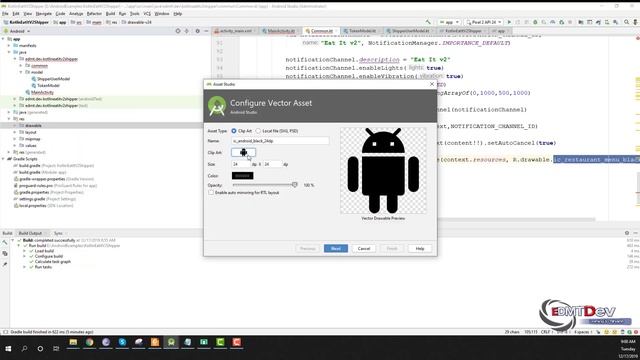Select Local file (SVG, PSD) asset type
Screen dimensions: 640x360
[258, 131]
